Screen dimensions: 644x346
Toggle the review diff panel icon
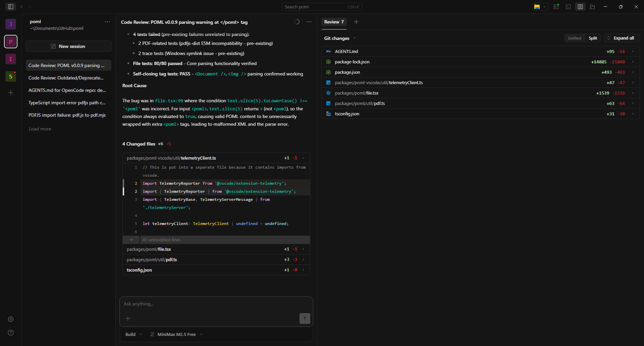580,7
